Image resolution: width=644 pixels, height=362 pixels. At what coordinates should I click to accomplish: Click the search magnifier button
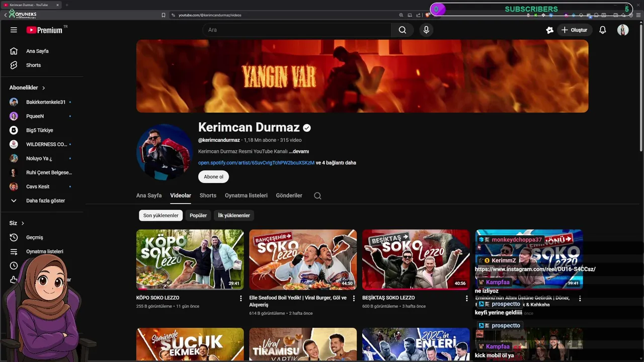click(x=403, y=30)
